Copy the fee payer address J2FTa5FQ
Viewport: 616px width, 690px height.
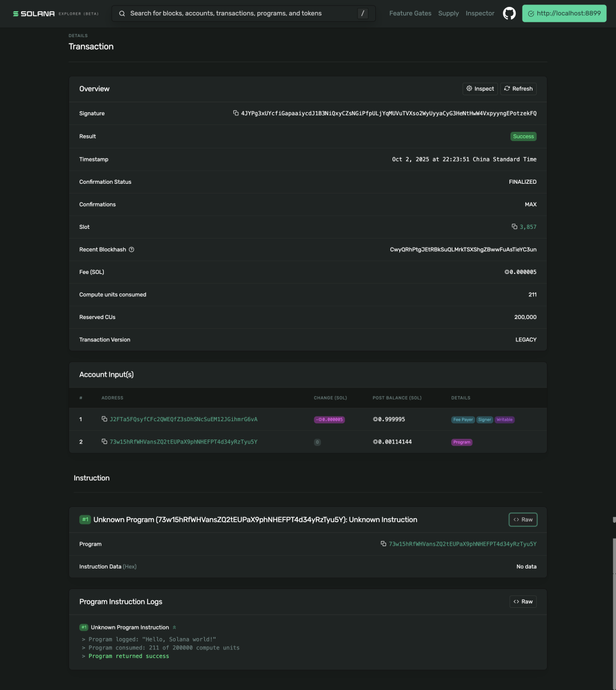pyautogui.click(x=104, y=419)
